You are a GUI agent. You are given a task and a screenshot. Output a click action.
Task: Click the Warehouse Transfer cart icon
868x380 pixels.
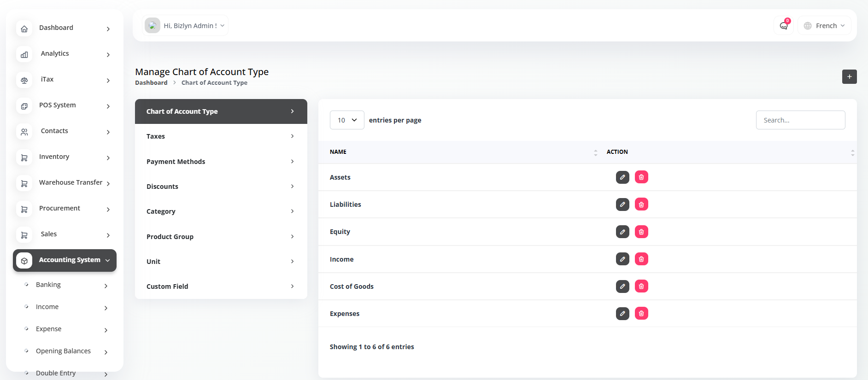click(x=24, y=183)
